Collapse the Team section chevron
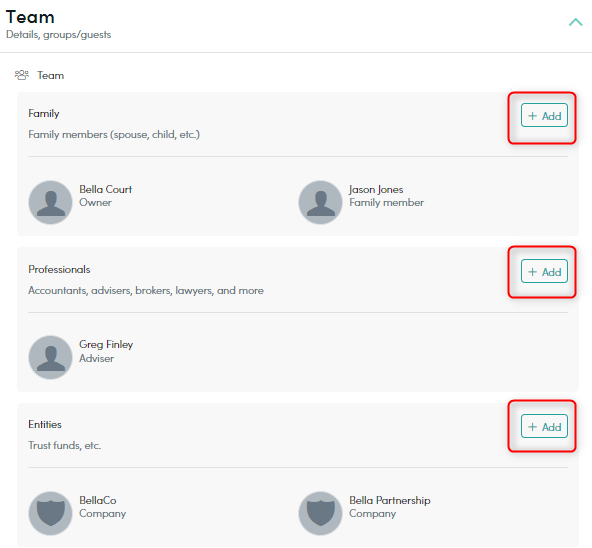Screen dimensions: 592x548 coord(575,22)
